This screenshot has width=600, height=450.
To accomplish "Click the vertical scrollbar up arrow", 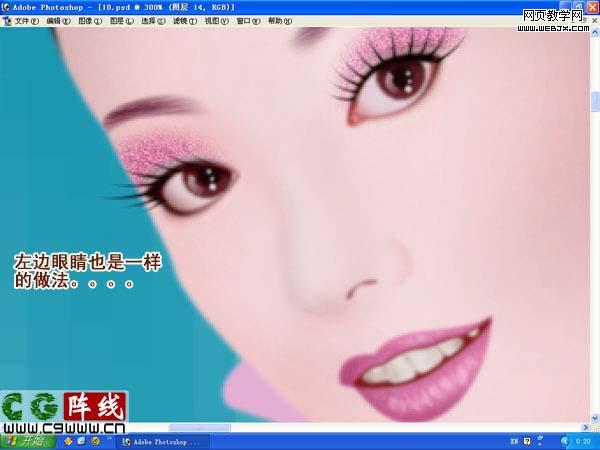I will tap(595, 33).
